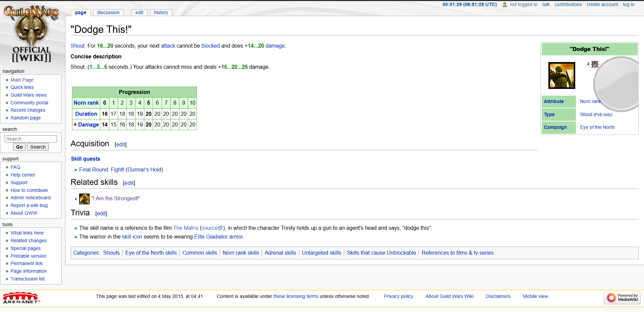Click Eye of the North campaign in infobox

pyautogui.click(x=597, y=127)
